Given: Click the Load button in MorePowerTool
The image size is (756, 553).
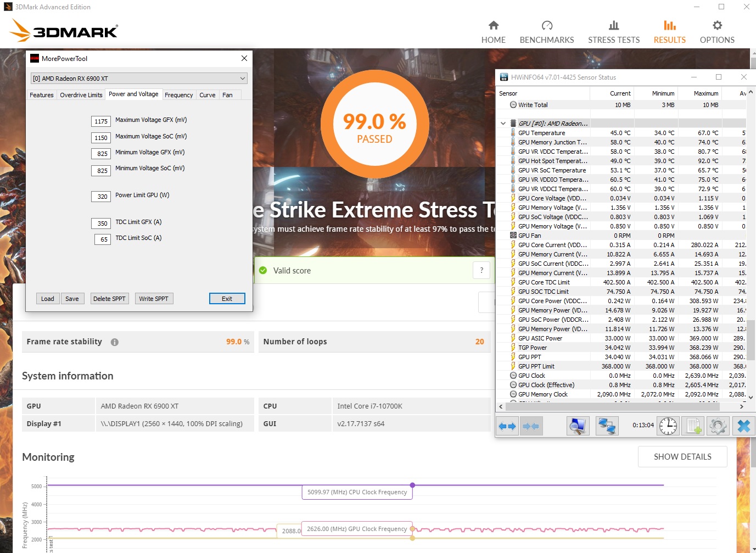Looking at the screenshot, I should point(48,299).
